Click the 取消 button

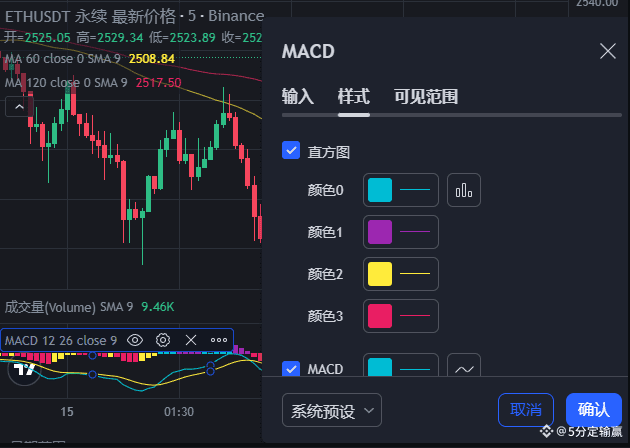(526, 410)
